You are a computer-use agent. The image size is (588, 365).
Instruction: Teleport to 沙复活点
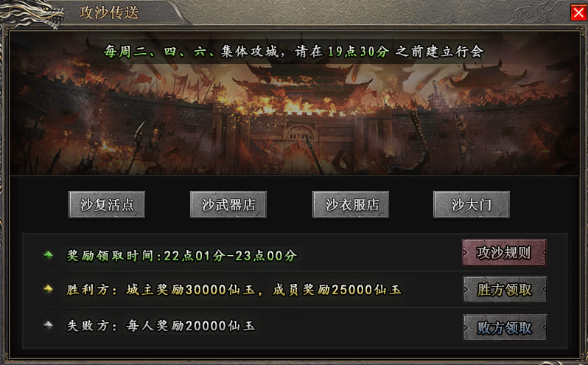(x=107, y=204)
